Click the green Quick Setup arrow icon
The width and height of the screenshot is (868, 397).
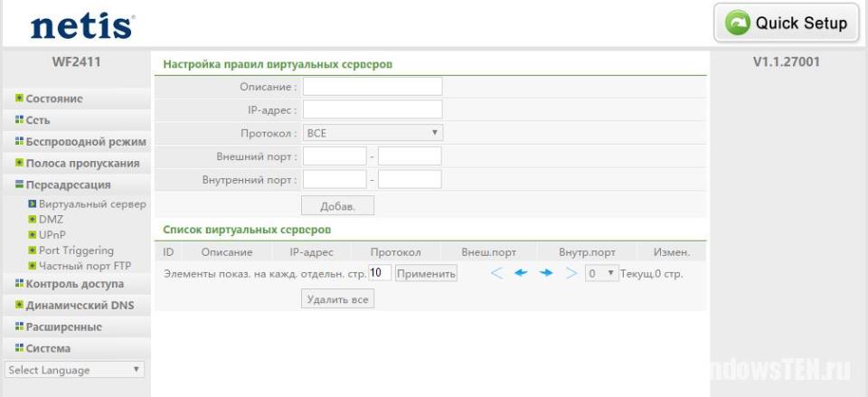tap(737, 24)
